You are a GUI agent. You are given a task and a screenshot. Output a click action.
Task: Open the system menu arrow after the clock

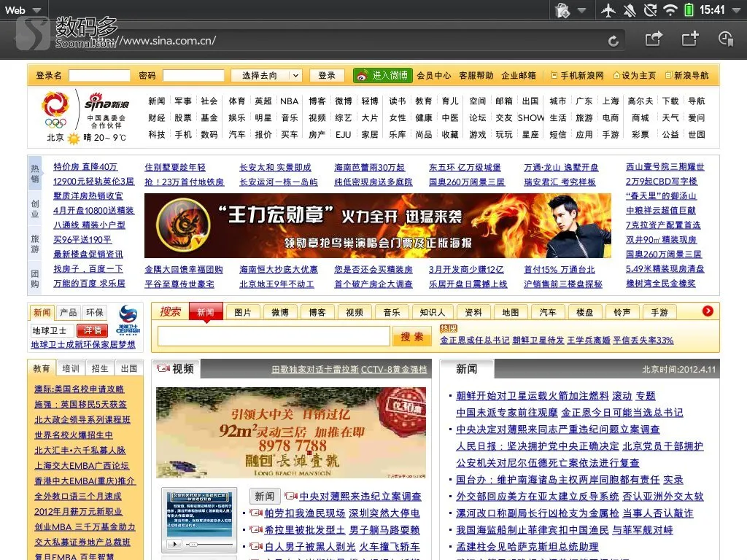(x=736, y=10)
